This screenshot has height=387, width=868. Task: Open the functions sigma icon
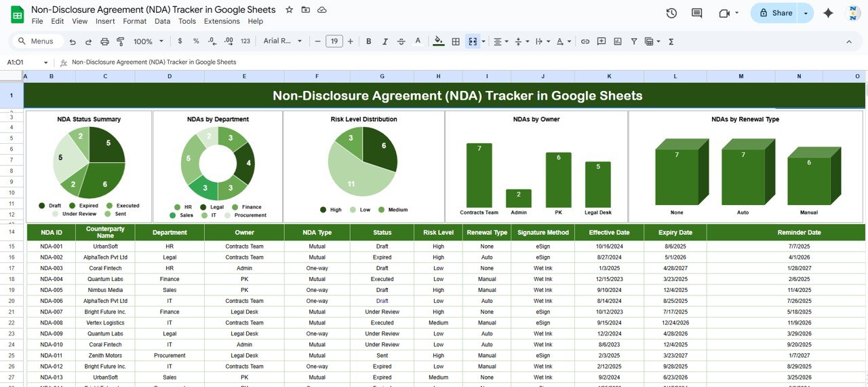pos(671,41)
